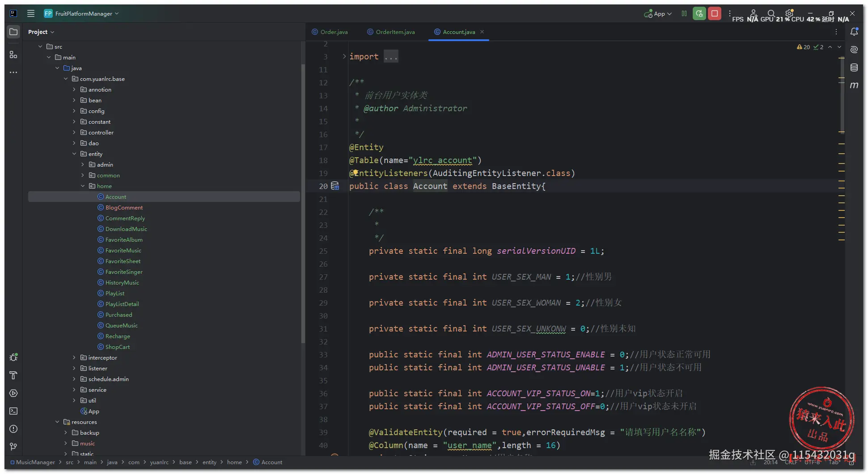Click the Account class name in code
Image resolution: width=868 pixels, height=474 pixels.
point(430,186)
